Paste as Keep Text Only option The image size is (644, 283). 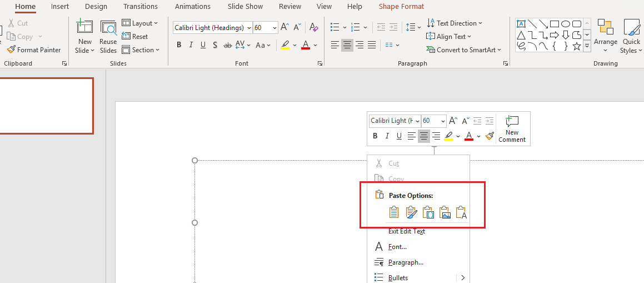point(462,212)
